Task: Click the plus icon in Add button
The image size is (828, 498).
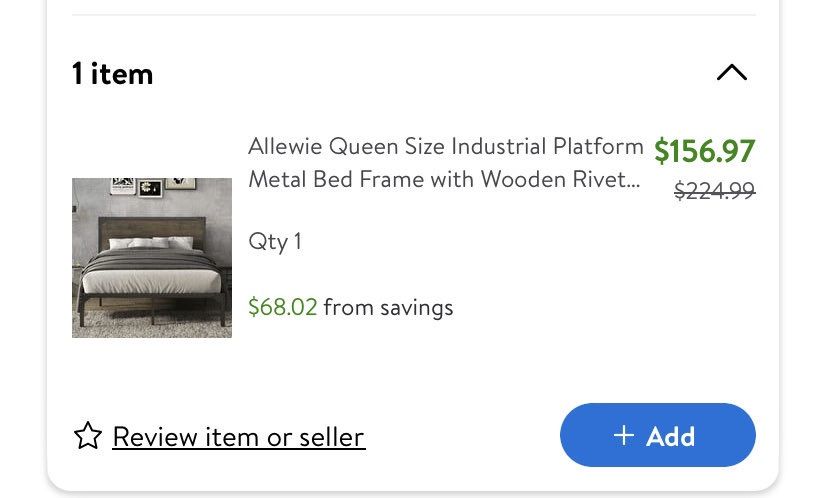Action: pyautogui.click(x=624, y=435)
